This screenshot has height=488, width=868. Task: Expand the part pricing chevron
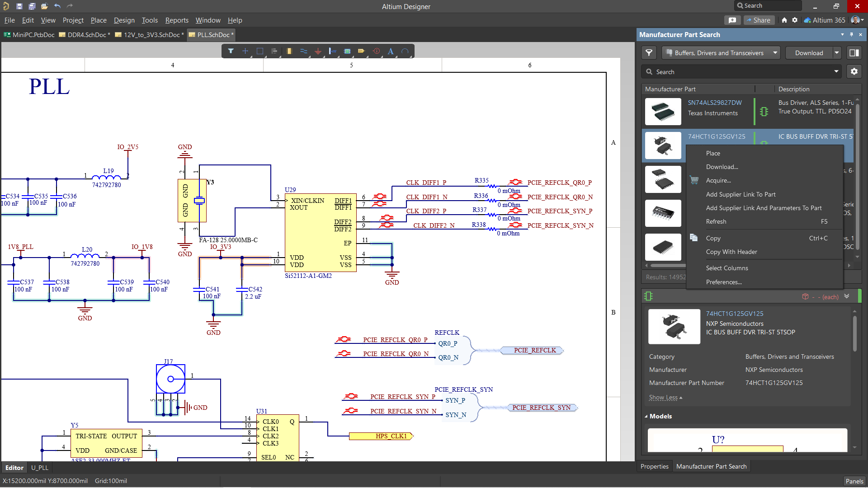(847, 296)
